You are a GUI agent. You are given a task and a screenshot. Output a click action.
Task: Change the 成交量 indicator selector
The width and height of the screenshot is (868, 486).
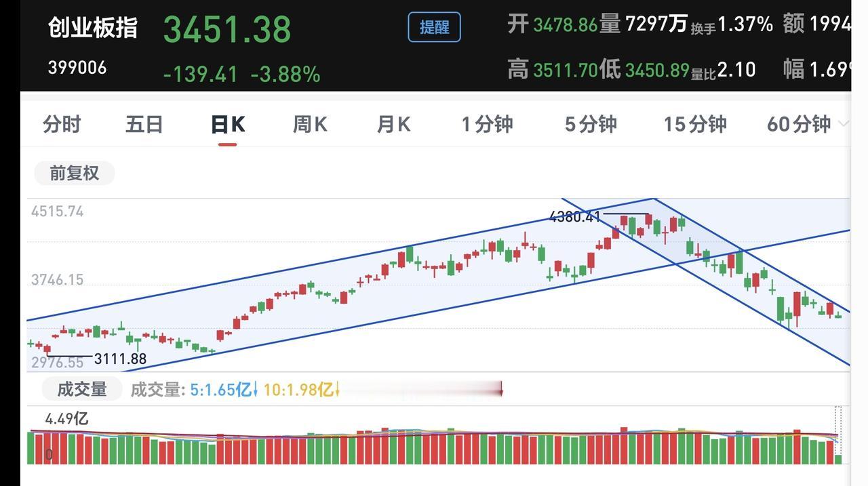click(x=82, y=389)
